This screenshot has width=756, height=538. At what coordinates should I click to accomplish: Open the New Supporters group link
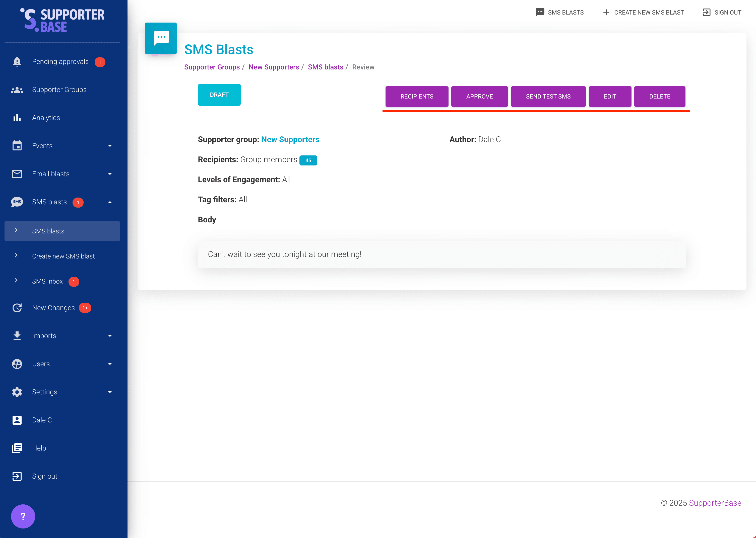(x=290, y=139)
